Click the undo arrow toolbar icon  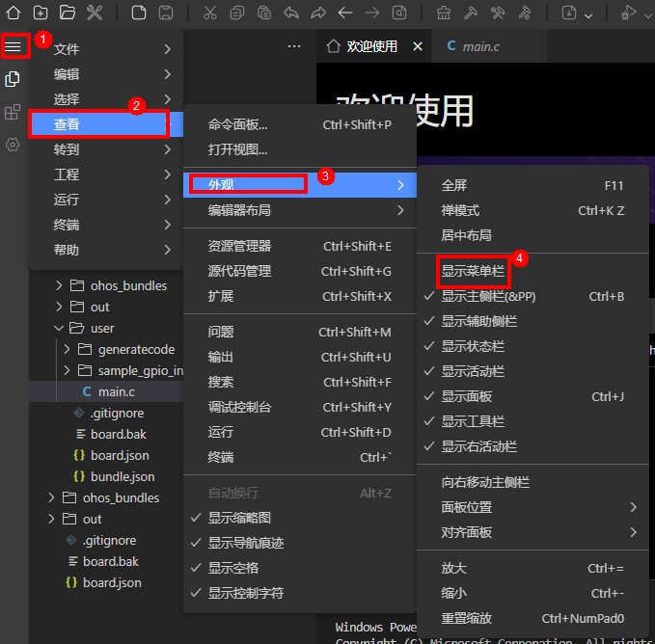[291, 13]
